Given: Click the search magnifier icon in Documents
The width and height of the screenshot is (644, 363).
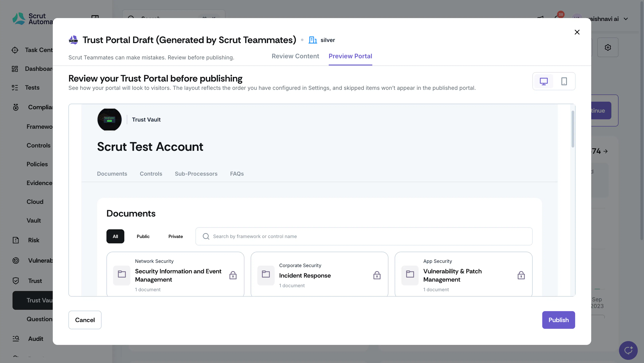Looking at the screenshot, I should pos(206,236).
